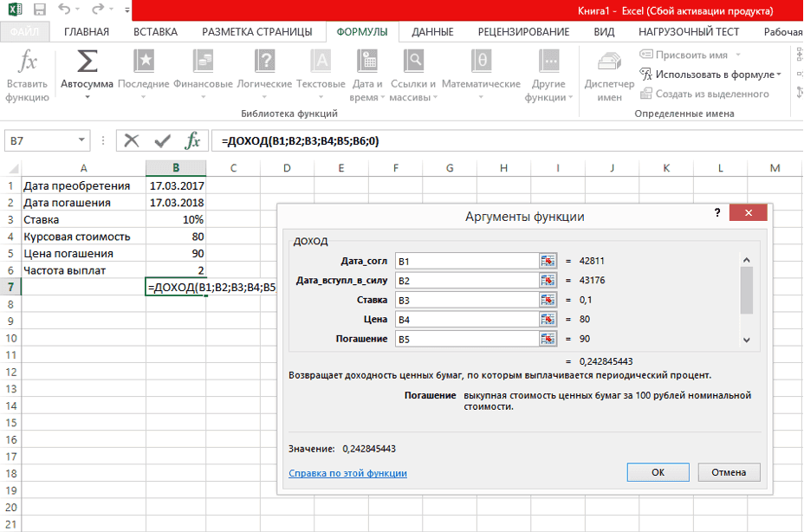Image resolution: width=804 pixels, height=532 pixels.
Task: Click Отмена button in dialog
Action: tap(729, 472)
